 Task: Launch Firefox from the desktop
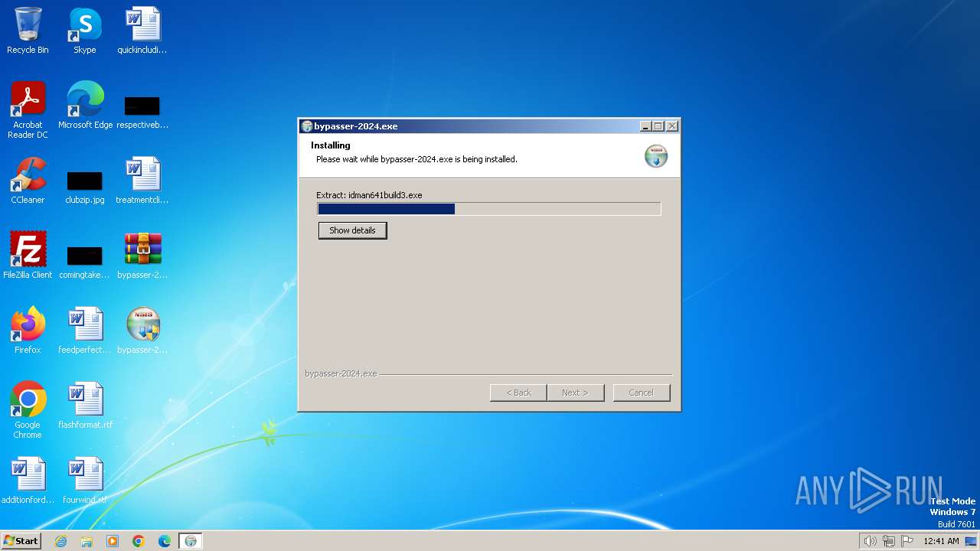[x=28, y=331]
